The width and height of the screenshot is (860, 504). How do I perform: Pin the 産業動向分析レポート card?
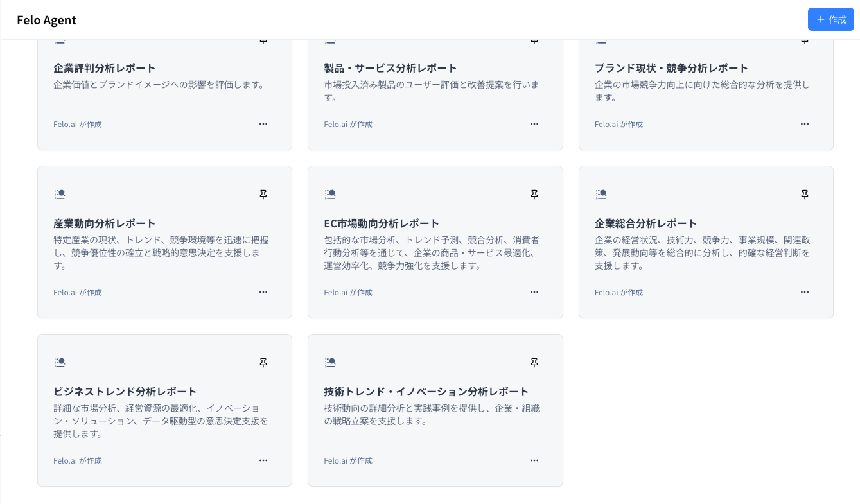point(263,194)
